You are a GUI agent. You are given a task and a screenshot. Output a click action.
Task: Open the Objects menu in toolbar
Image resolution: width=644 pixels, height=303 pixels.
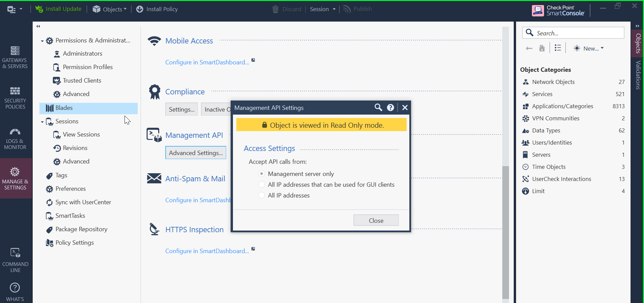(x=110, y=9)
